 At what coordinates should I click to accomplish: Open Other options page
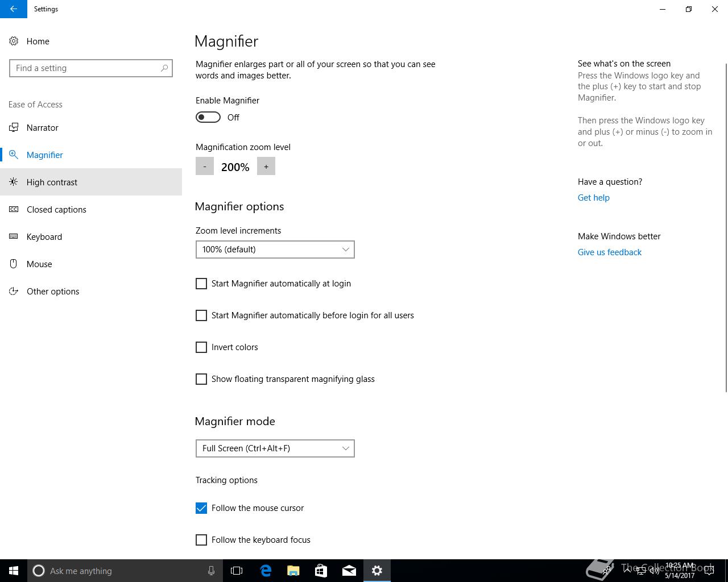(91, 291)
